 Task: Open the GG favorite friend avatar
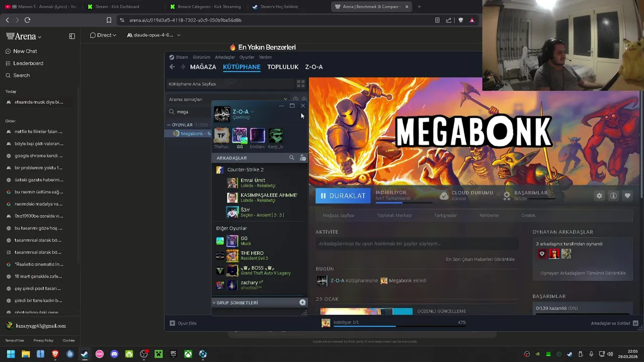[x=239, y=136]
